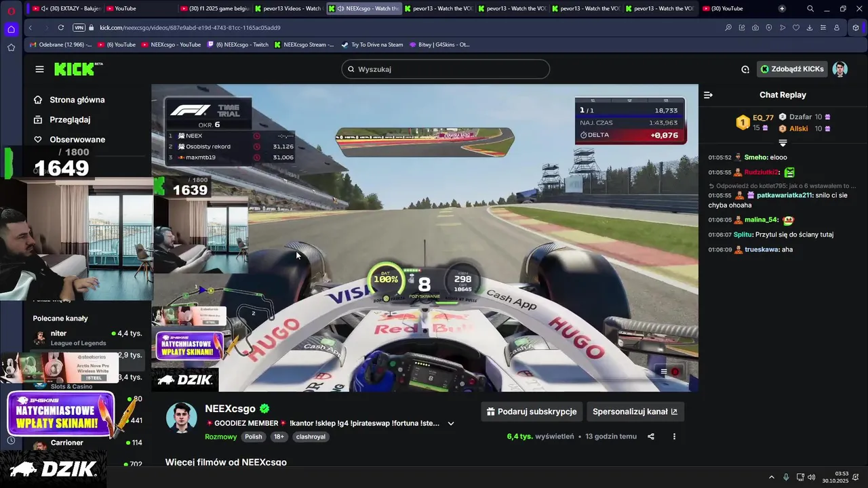Click Podaruj subskrypcje button
Image resolution: width=868 pixels, height=488 pixels.
(532, 411)
